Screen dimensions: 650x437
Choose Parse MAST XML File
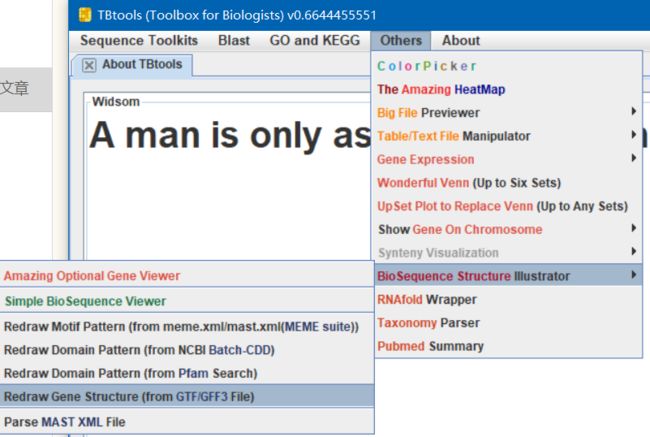click(x=187, y=422)
